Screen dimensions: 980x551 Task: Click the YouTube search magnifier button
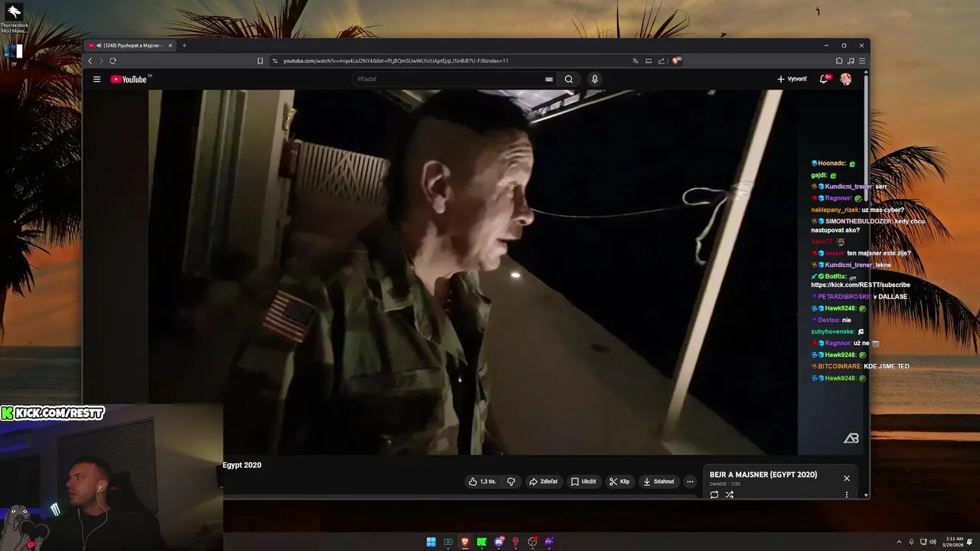(569, 79)
